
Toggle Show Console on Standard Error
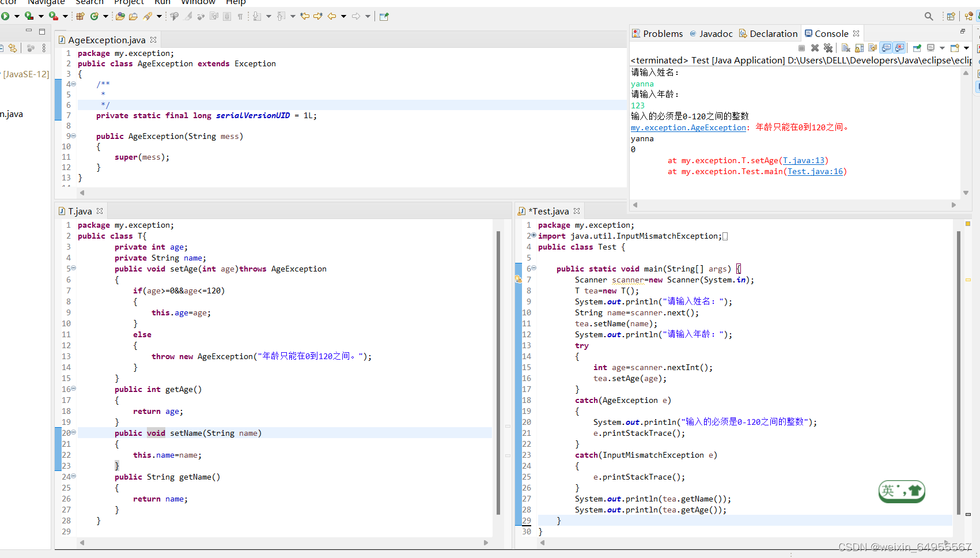899,48
